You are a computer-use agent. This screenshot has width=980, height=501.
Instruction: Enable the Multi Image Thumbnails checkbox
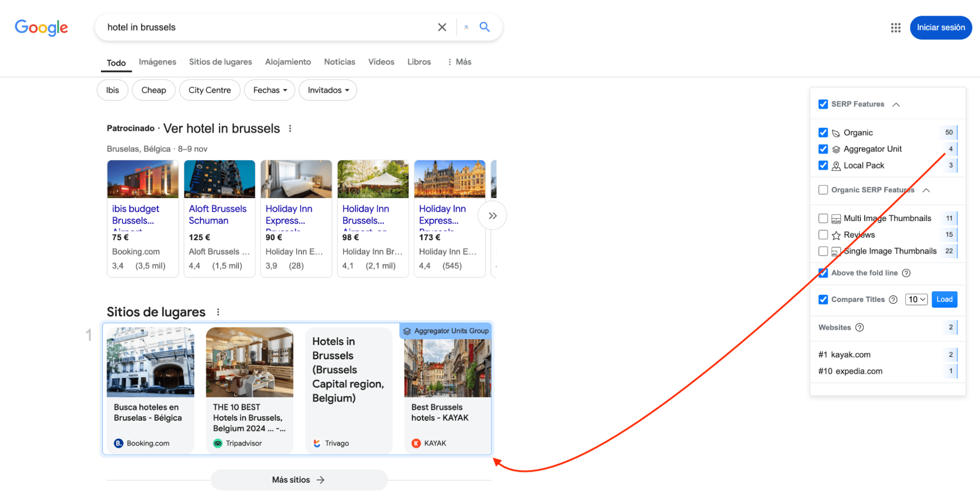pos(823,218)
